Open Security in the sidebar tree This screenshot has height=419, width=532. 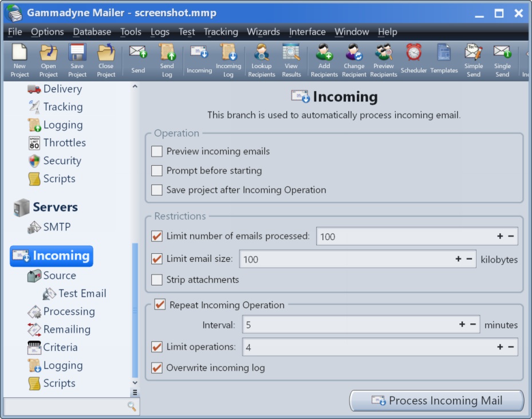pyautogui.click(x=55, y=160)
